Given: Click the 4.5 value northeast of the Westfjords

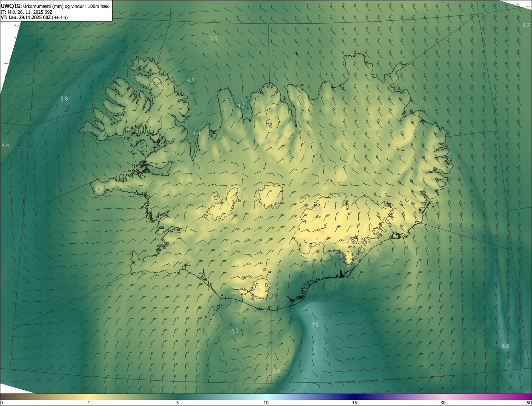Looking at the screenshot, I should 191,80.
